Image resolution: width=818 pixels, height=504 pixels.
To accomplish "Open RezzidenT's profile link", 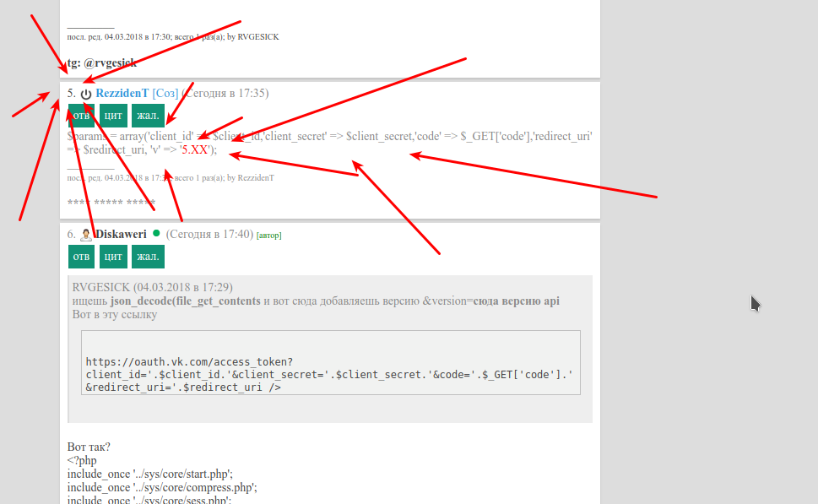I will [x=122, y=93].
